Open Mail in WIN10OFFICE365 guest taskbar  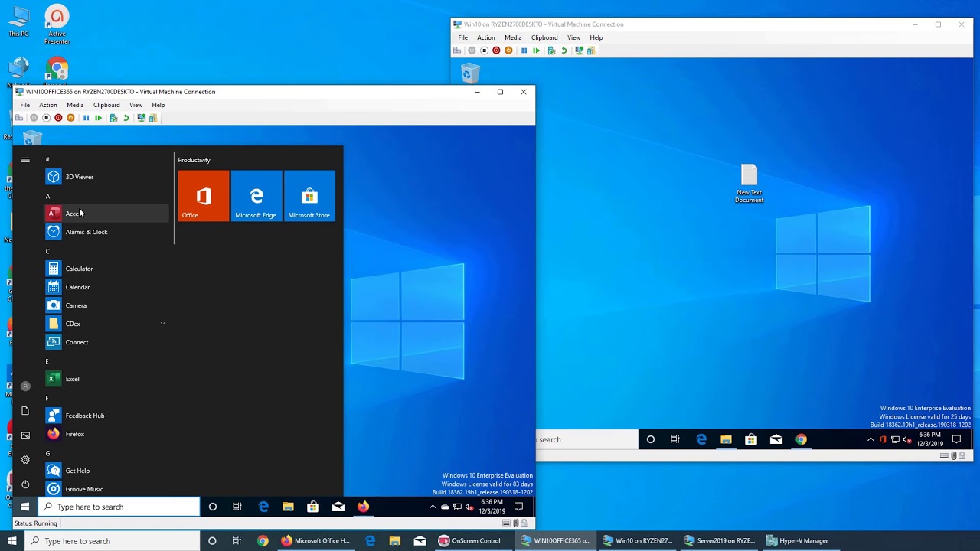tap(338, 507)
